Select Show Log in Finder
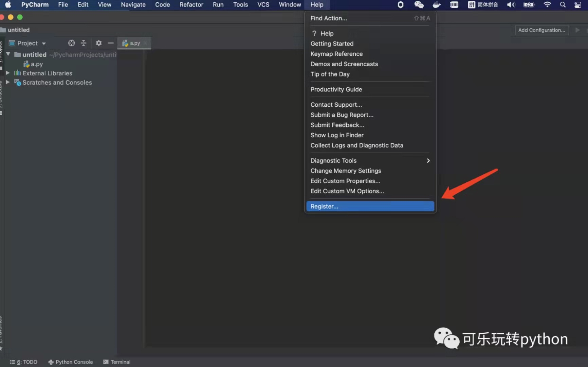588x367 pixels. pos(370,135)
